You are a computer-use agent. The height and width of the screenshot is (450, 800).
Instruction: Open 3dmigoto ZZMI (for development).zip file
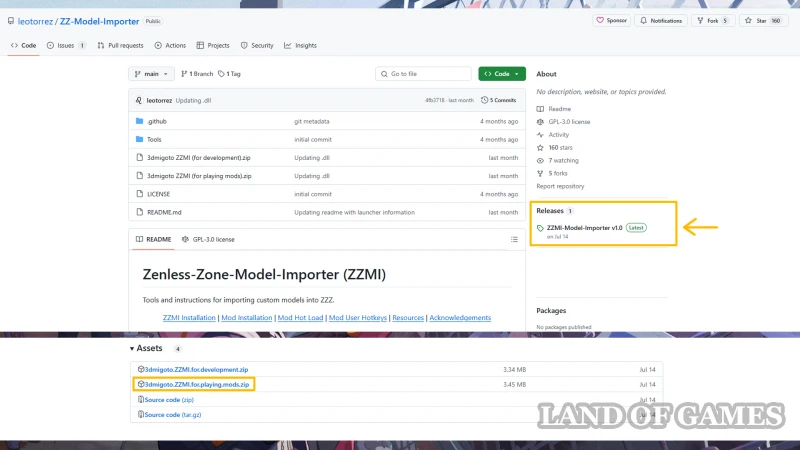pos(198,158)
